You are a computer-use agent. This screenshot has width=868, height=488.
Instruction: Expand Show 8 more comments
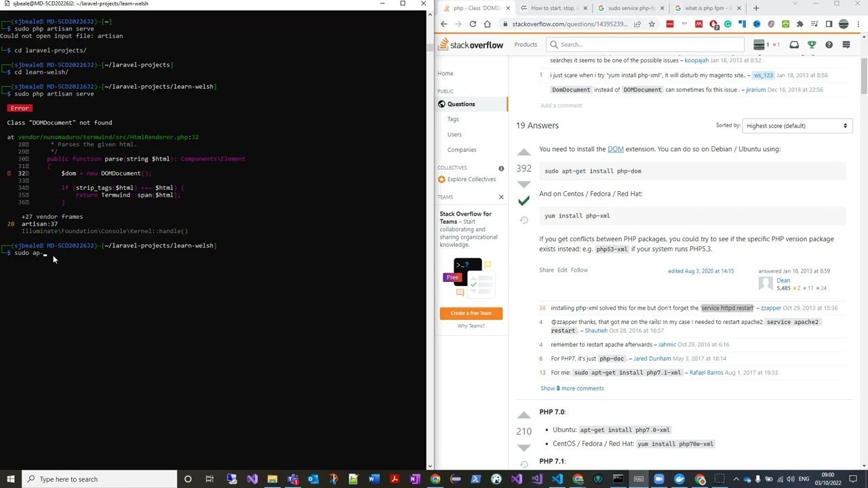[572, 388]
